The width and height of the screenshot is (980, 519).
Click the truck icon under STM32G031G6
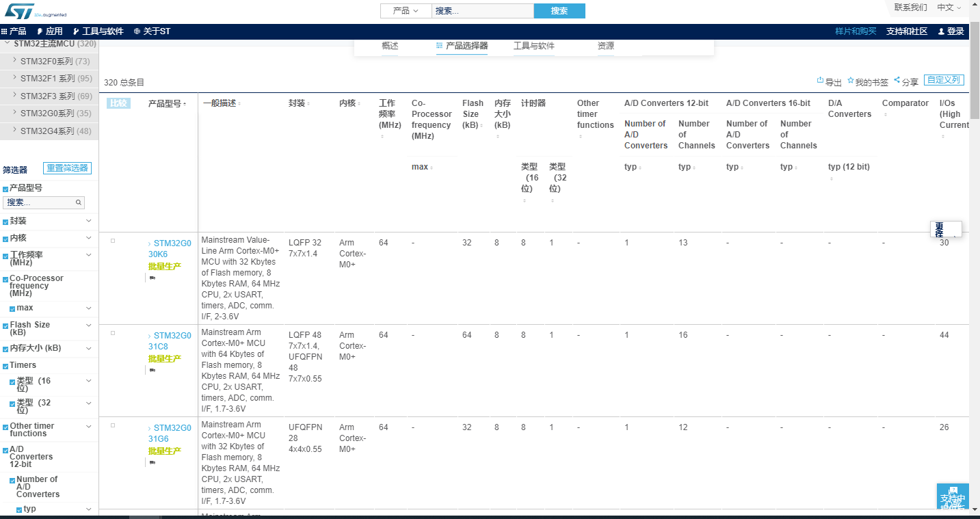(x=152, y=462)
